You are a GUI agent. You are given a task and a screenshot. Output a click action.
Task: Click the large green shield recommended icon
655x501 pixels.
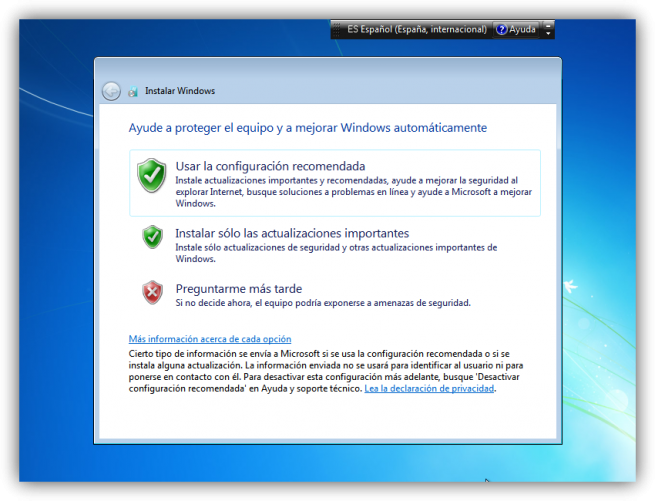(x=152, y=175)
